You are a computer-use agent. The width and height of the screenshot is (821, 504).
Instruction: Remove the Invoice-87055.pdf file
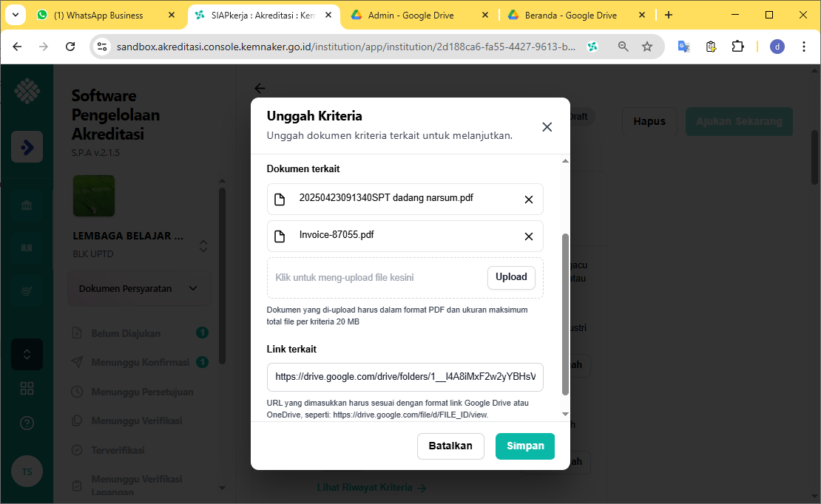[x=528, y=236]
